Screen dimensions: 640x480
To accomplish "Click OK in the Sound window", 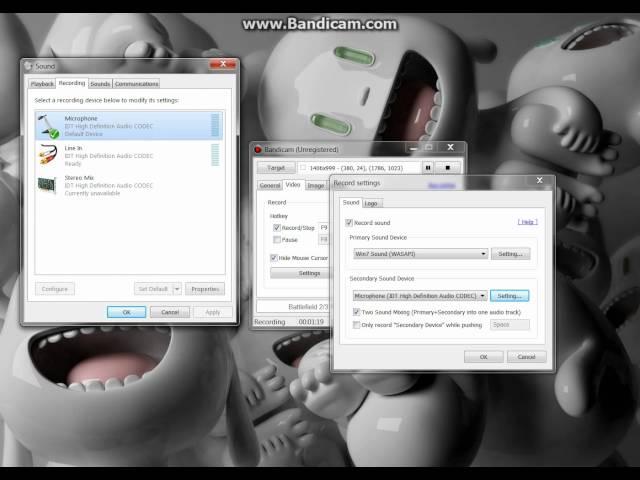I will pos(127,312).
